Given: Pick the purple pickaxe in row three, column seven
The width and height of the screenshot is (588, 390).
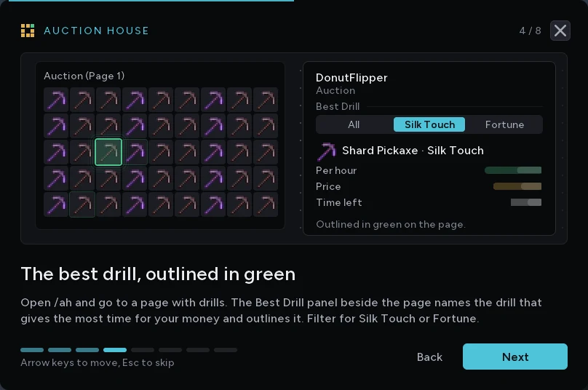Looking at the screenshot, I should point(213,152).
